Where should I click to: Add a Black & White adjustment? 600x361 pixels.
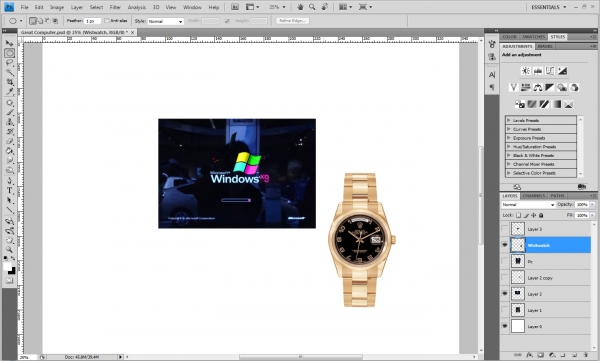550,87
